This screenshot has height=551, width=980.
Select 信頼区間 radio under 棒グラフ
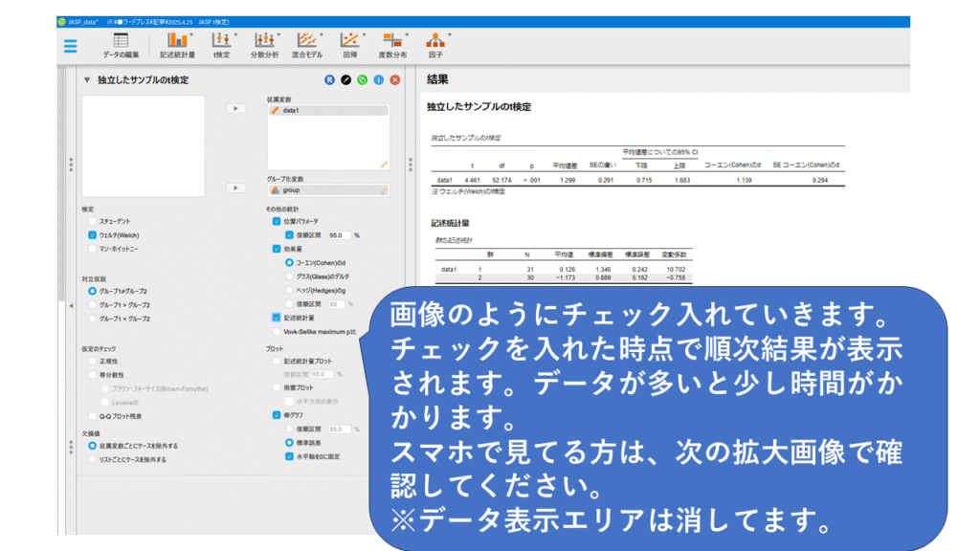(289, 430)
